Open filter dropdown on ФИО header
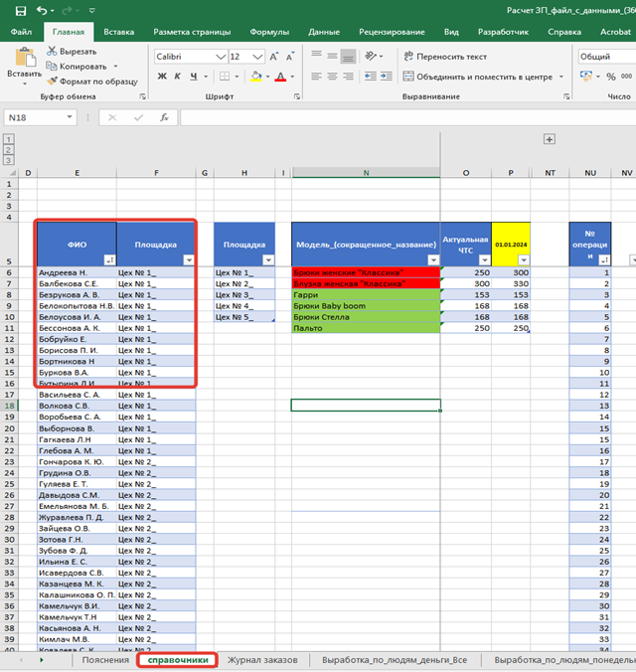 click(x=110, y=259)
